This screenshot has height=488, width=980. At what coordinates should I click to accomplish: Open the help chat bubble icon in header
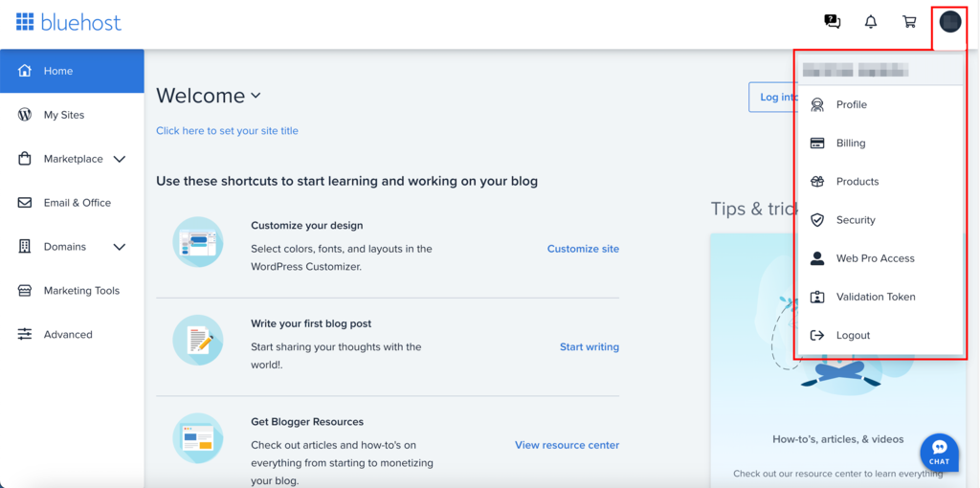click(x=832, y=21)
